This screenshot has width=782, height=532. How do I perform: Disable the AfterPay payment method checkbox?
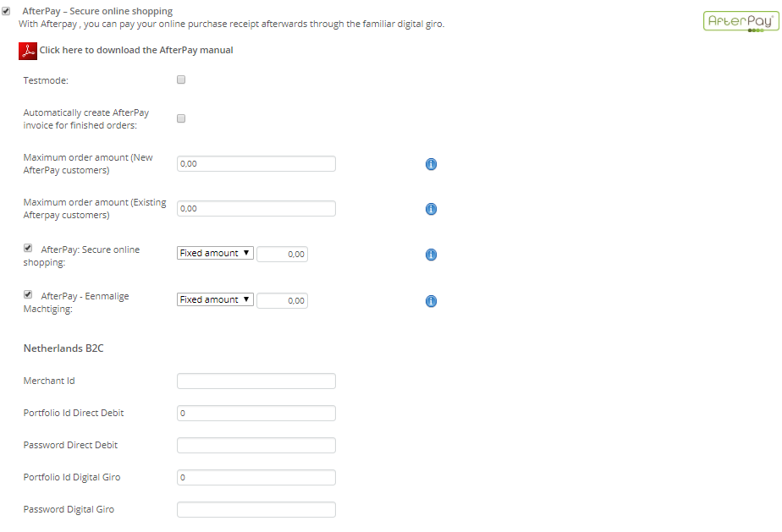click(7, 11)
